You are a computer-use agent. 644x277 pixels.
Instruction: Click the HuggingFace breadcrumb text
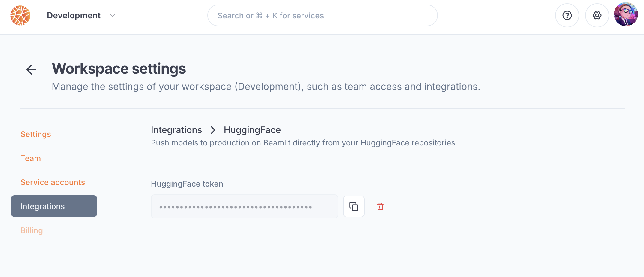pos(252,130)
